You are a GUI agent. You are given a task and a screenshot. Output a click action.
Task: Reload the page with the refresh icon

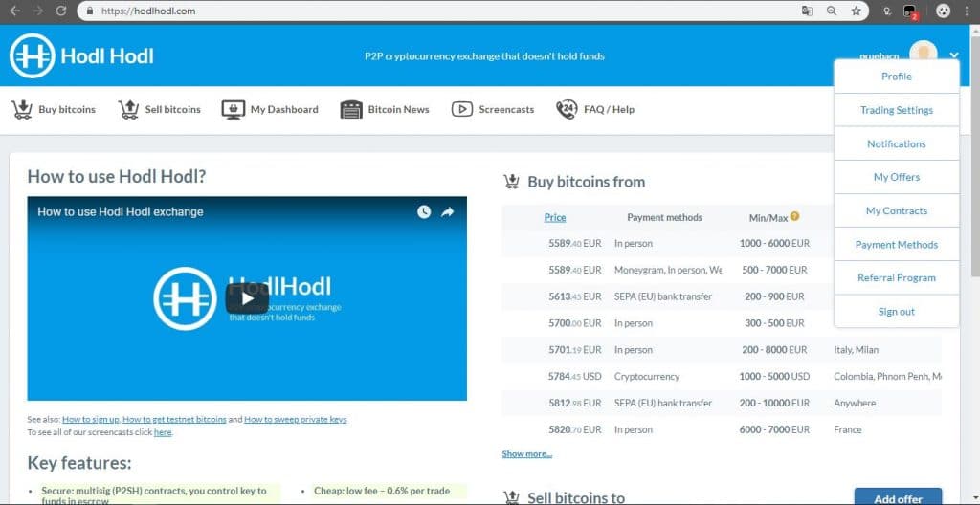[x=61, y=11]
